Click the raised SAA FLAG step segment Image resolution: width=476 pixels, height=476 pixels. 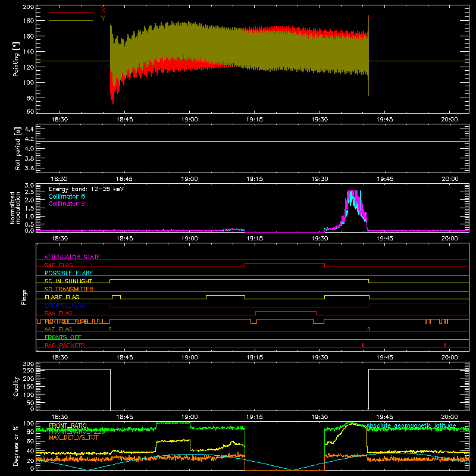(x=286, y=311)
